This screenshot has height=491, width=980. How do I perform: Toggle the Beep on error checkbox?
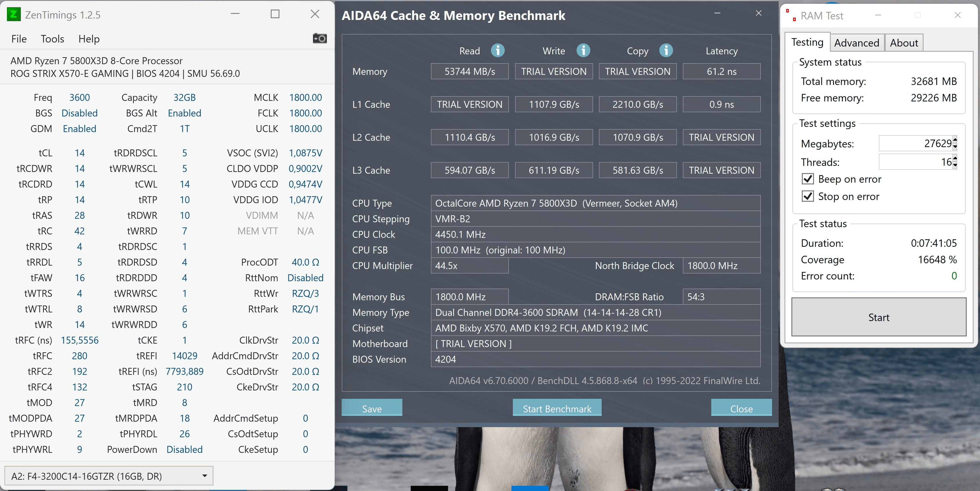[808, 179]
